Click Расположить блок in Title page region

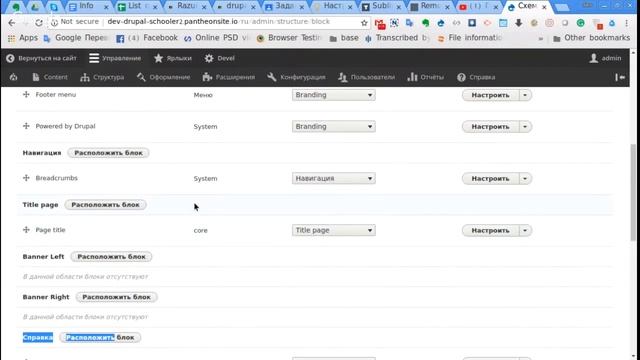tap(105, 204)
